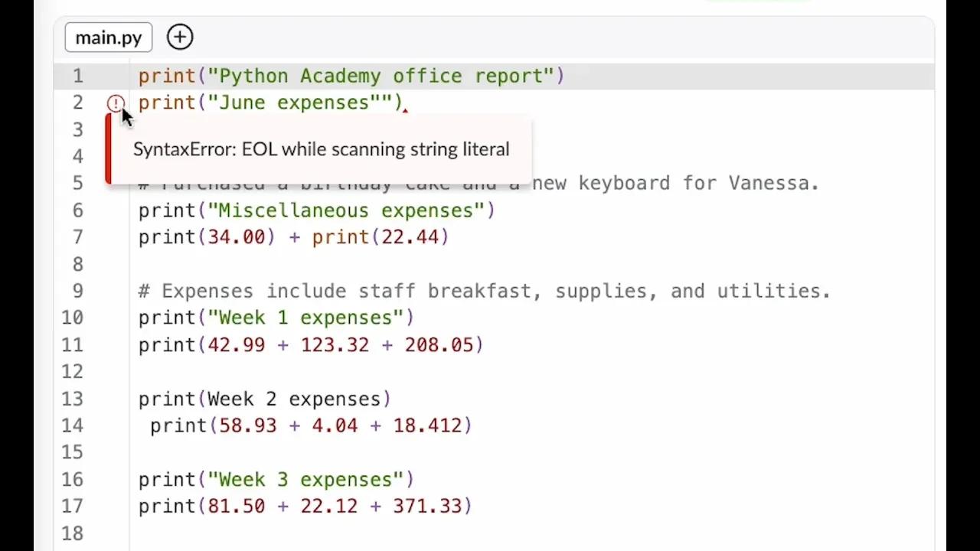Click line number 13 in the gutter

(x=73, y=399)
